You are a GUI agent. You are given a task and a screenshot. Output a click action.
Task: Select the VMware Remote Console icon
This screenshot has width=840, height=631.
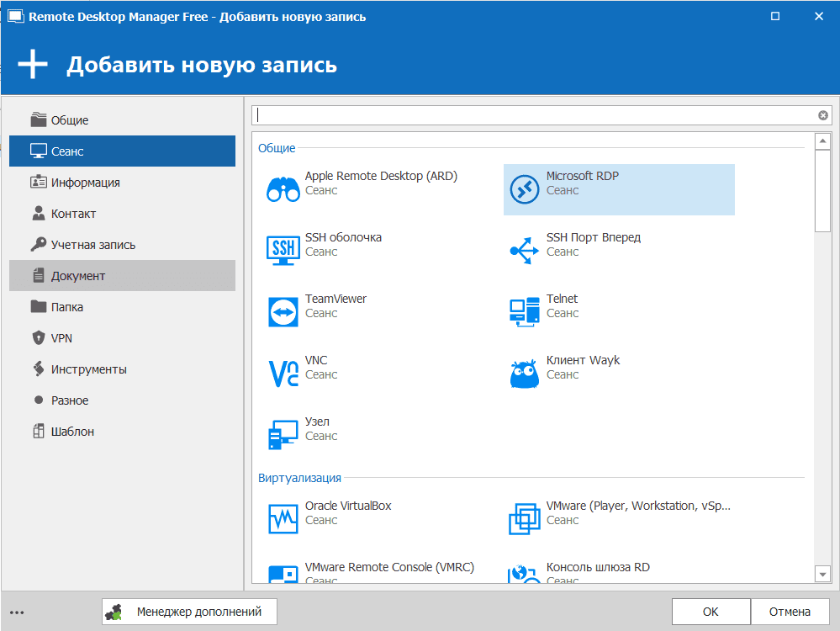pos(283,575)
